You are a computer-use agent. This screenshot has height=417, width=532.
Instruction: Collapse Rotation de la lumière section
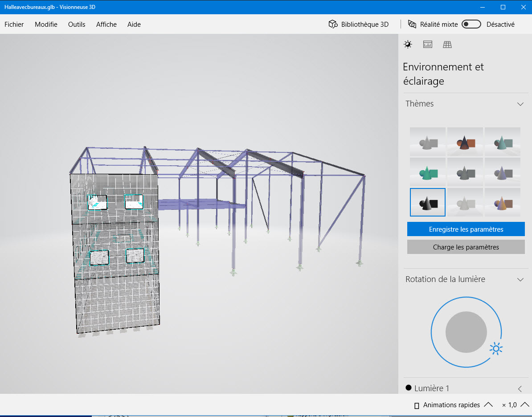(x=520, y=280)
